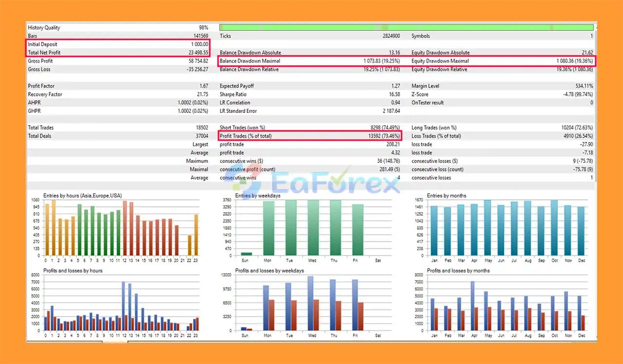Click the Initial Deposit row label

(43, 44)
